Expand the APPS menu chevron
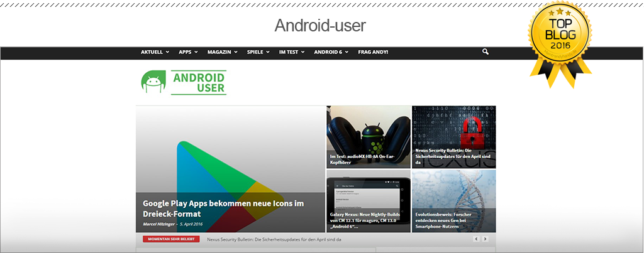 [x=196, y=53]
